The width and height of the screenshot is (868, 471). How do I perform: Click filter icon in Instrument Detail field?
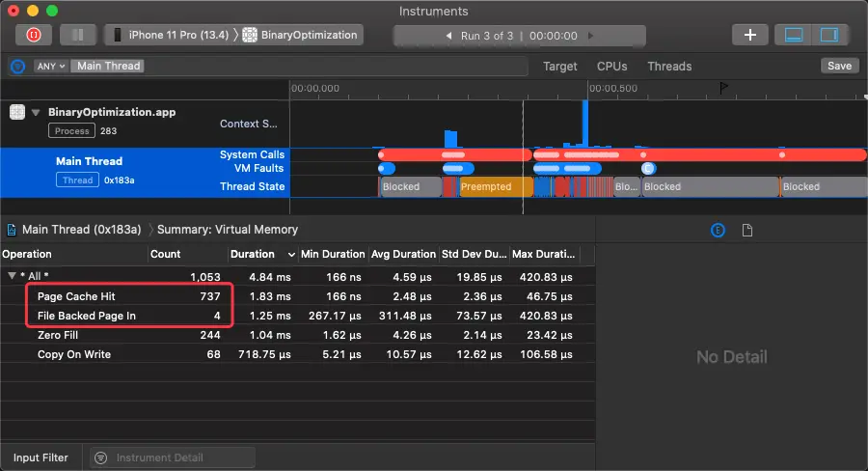click(100, 457)
